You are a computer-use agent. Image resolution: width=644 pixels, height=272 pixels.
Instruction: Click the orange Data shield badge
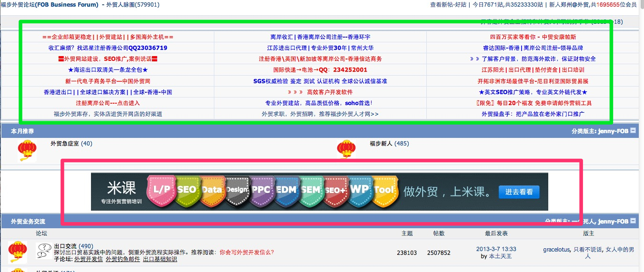click(x=211, y=190)
